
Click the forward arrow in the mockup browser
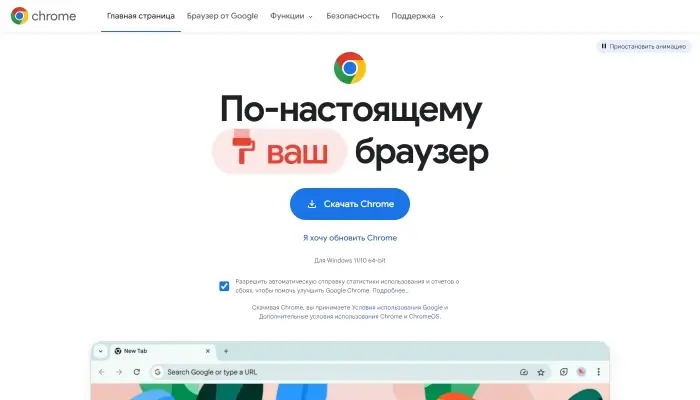[119, 372]
